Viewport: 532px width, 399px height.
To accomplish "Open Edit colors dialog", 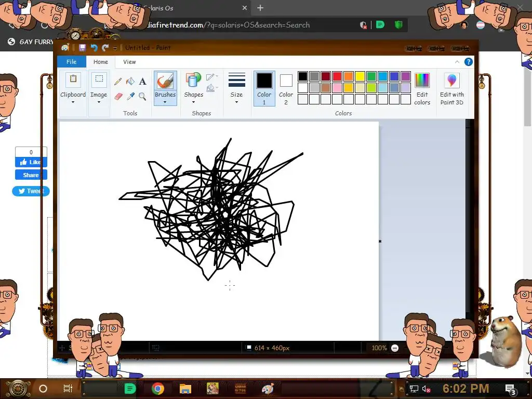I will click(422, 89).
